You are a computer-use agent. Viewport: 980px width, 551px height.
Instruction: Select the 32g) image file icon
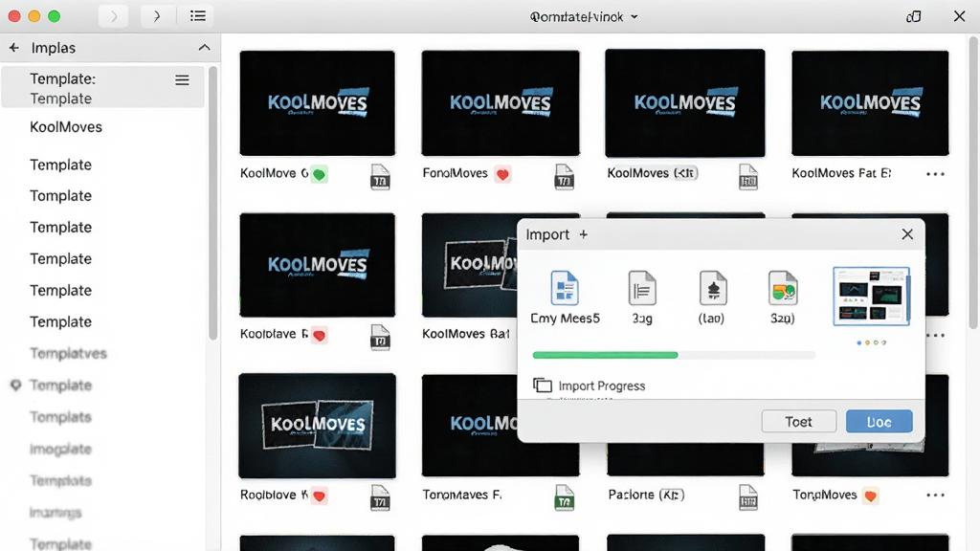pos(783,288)
